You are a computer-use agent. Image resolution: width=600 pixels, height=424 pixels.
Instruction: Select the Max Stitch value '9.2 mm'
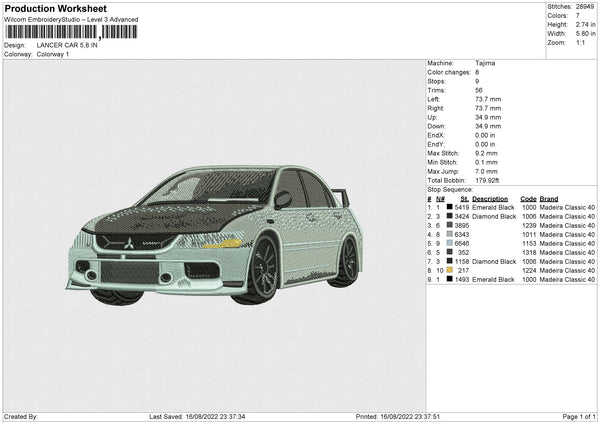(486, 153)
